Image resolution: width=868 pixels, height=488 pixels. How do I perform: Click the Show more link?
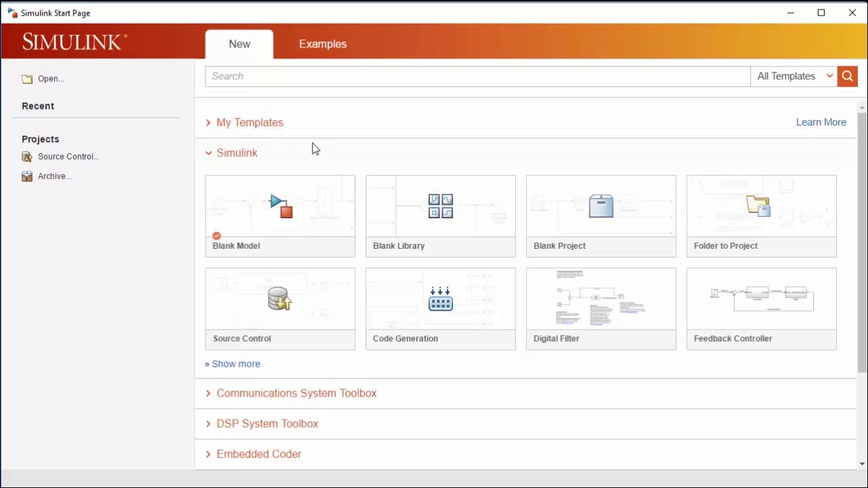(x=233, y=364)
